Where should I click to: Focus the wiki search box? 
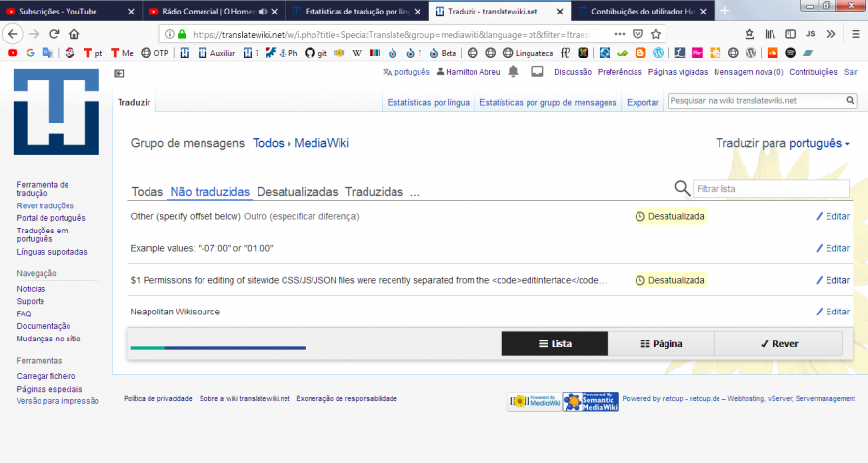point(757,100)
